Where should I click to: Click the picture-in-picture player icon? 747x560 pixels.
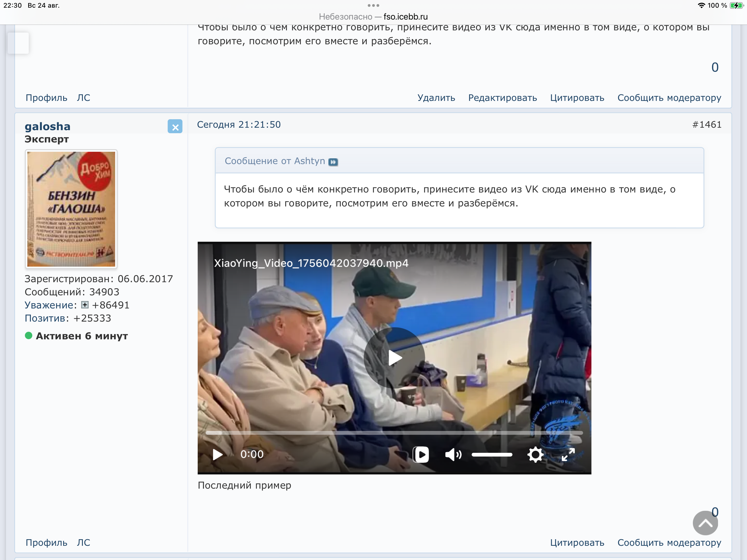[421, 455]
